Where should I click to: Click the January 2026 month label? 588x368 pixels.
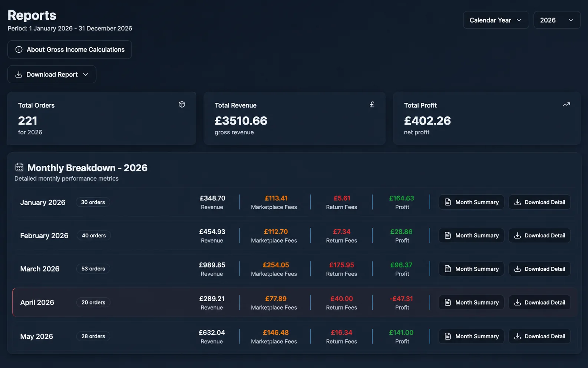(43, 202)
